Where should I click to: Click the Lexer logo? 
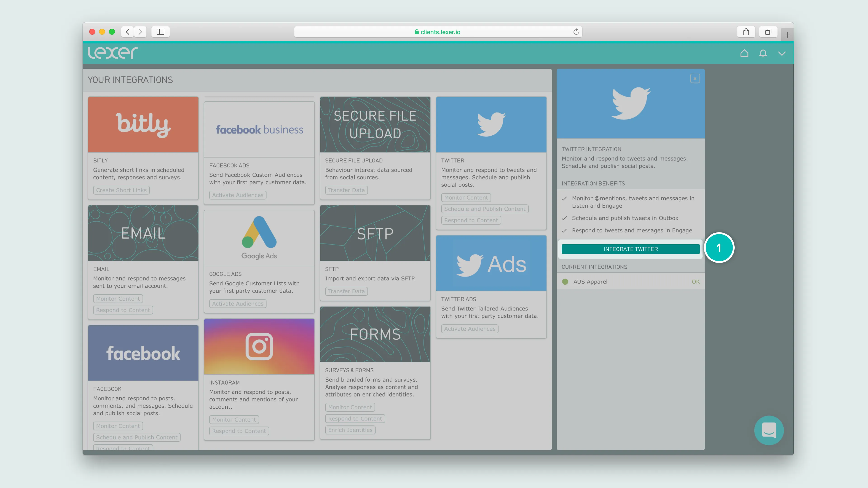(x=113, y=53)
